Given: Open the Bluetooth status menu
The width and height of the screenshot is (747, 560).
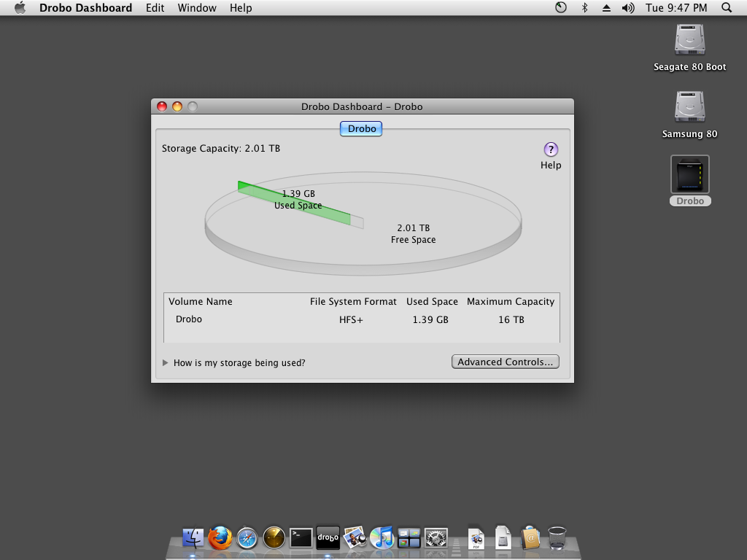Looking at the screenshot, I should pyautogui.click(x=584, y=7).
